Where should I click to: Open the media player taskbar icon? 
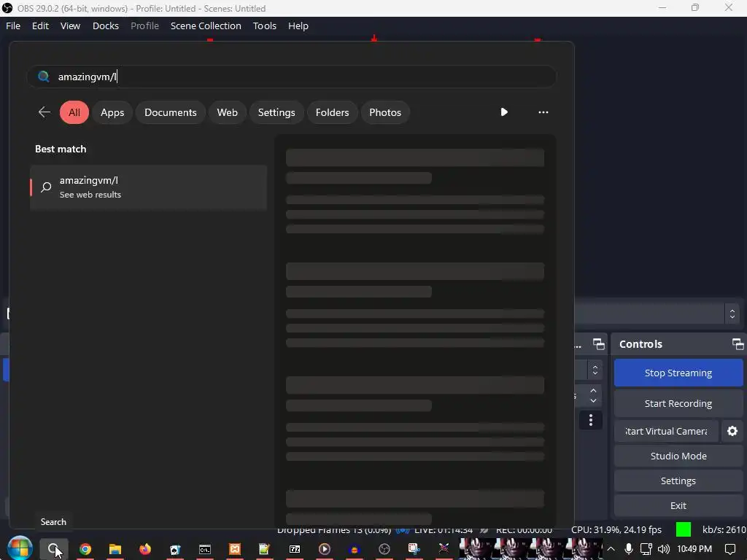click(x=325, y=549)
